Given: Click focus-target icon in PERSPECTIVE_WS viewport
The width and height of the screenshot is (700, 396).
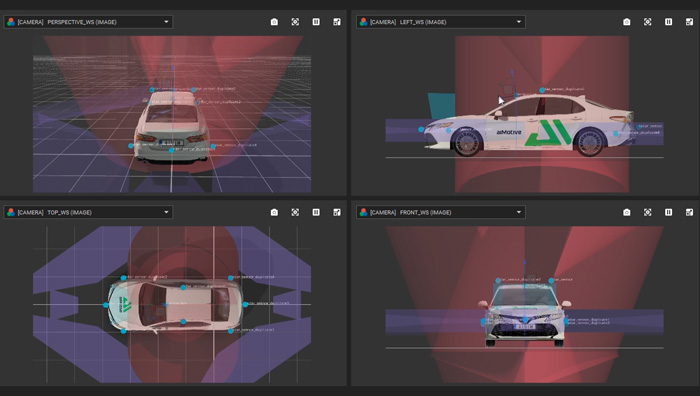Looking at the screenshot, I should tap(295, 22).
